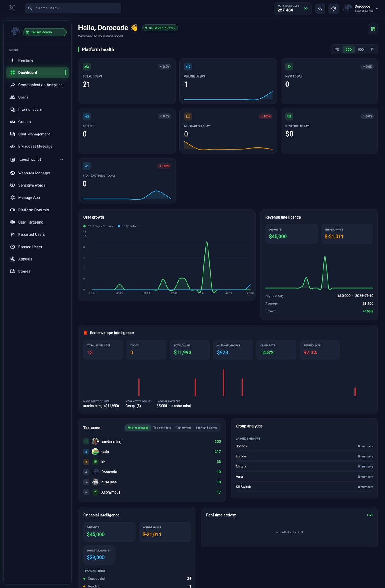
Task: Toggle New registrations legend series
Action: (98, 226)
